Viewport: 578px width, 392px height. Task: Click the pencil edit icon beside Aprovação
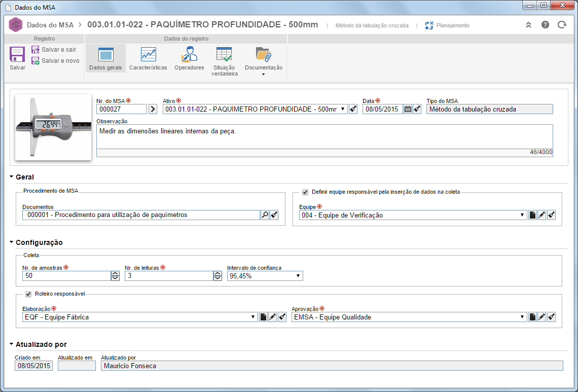click(541, 317)
